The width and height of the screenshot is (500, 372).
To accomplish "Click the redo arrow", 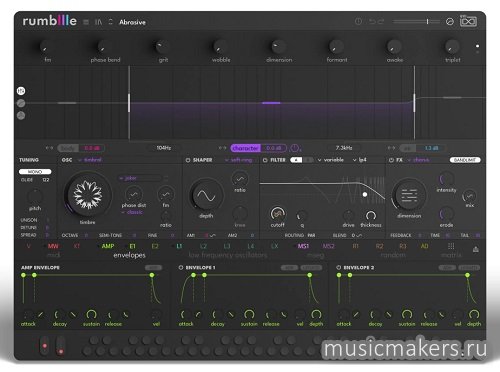I will (381, 22).
